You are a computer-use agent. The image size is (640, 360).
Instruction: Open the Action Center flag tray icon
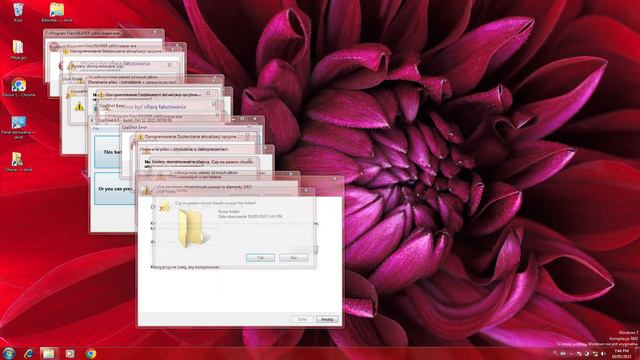coord(580,353)
